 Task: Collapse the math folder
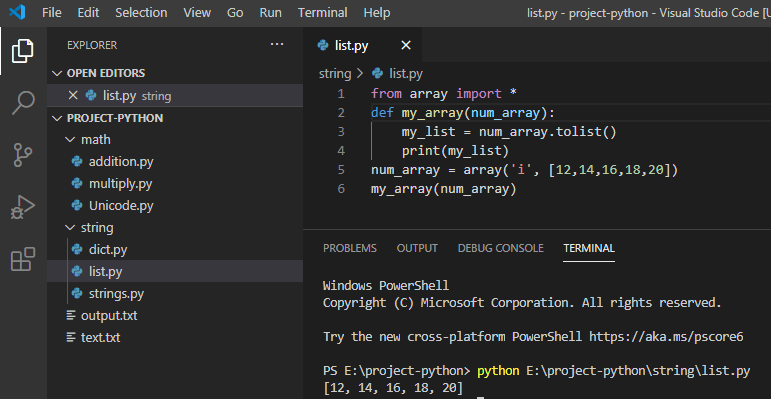coord(69,140)
